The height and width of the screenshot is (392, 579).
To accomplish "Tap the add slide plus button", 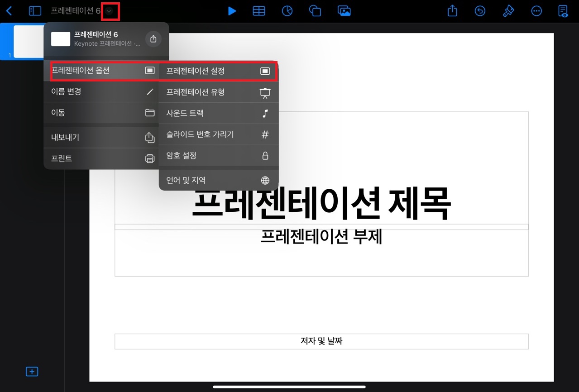I will click(32, 371).
